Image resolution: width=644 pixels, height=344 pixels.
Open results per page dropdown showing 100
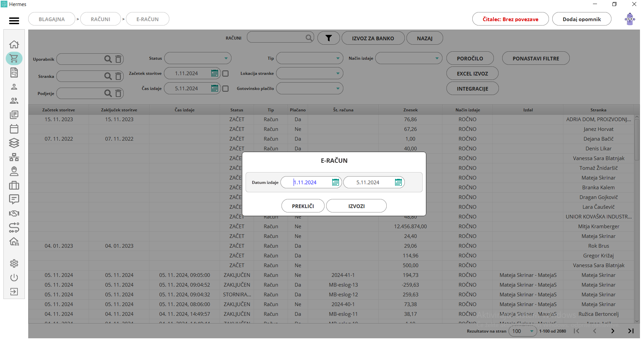[x=523, y=331]
